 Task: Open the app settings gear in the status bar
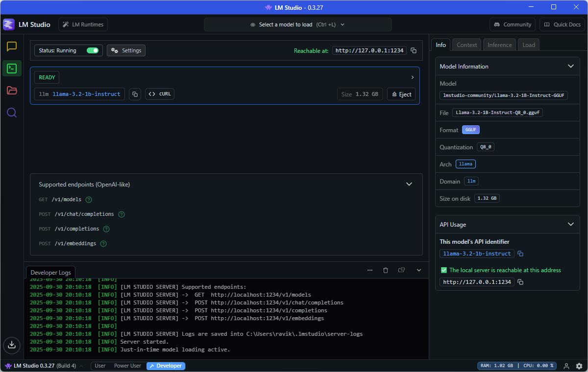tap(579, 366)
